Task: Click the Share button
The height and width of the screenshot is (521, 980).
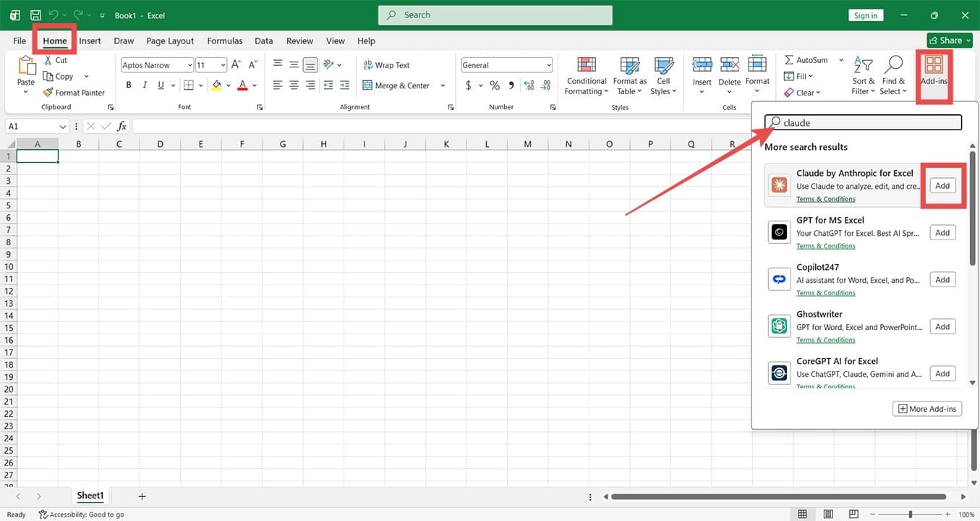Action: pyautogui.click(x=950, y=41)
